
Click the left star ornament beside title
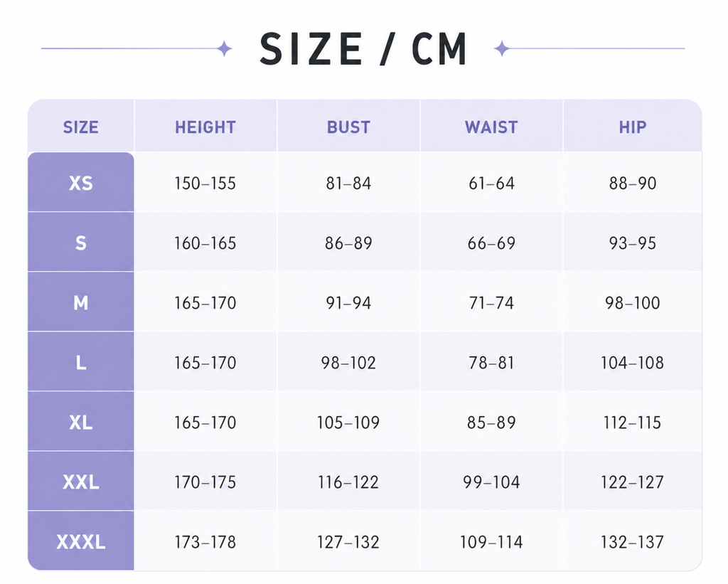click(x=225, y=48)
